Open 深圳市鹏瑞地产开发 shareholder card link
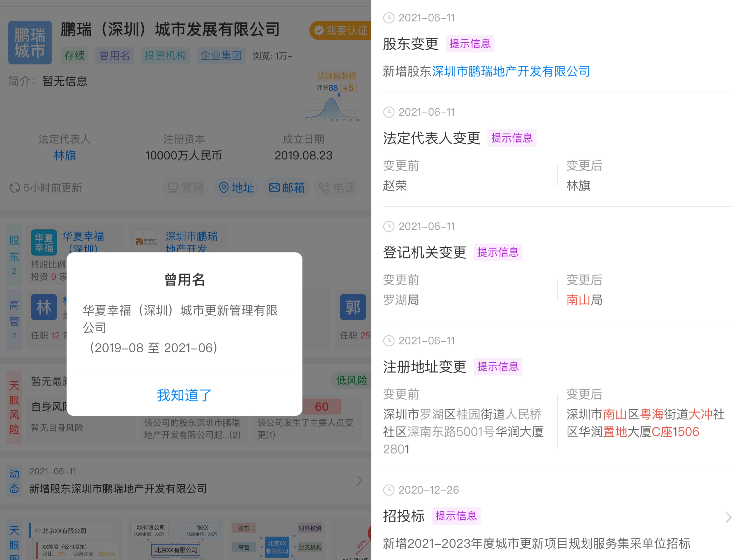 click(x=191, y=242)
